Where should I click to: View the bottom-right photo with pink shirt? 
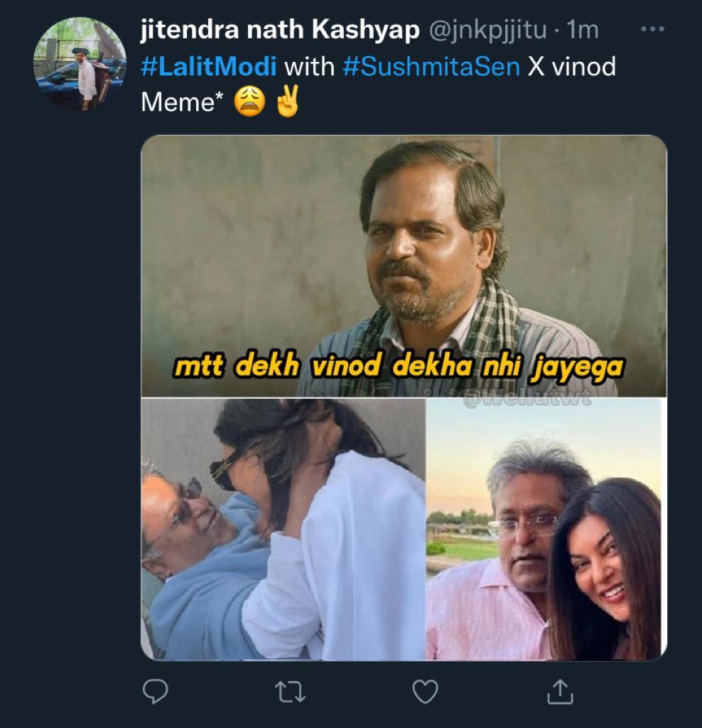point(546,530)
